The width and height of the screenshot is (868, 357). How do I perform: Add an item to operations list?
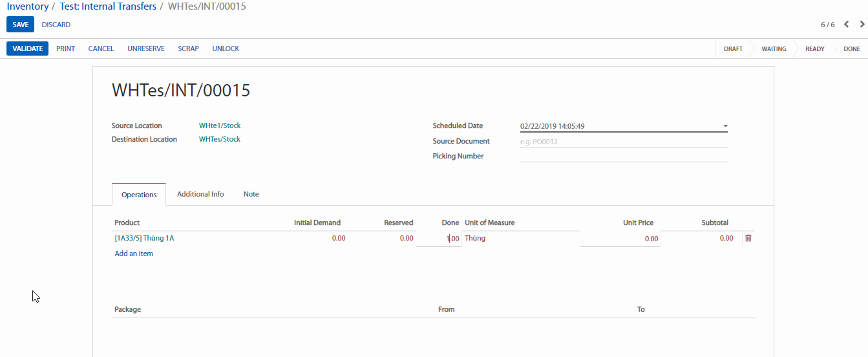pos(134,254)
